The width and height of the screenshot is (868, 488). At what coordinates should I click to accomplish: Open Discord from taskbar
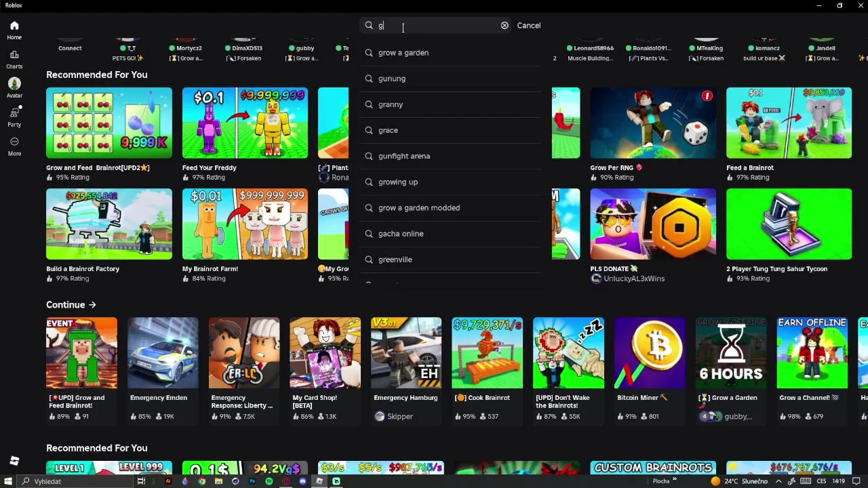[302, 481]
